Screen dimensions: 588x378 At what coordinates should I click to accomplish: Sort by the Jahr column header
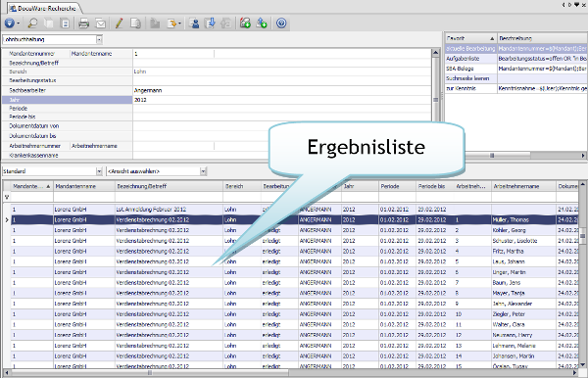360,186
